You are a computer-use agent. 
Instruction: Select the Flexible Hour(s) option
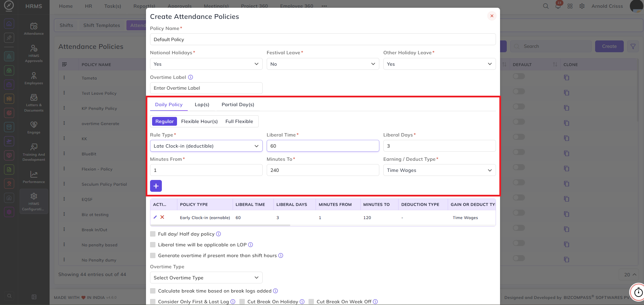point(199,121)
